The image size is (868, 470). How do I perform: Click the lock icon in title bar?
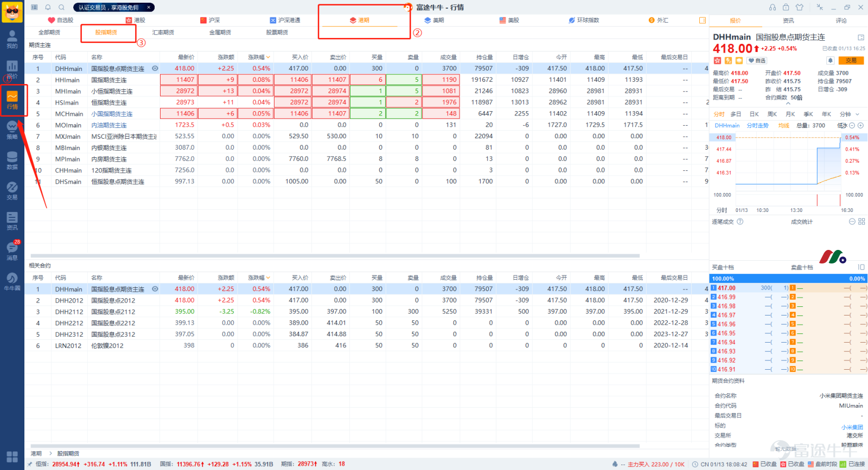[x=786, y=7]
